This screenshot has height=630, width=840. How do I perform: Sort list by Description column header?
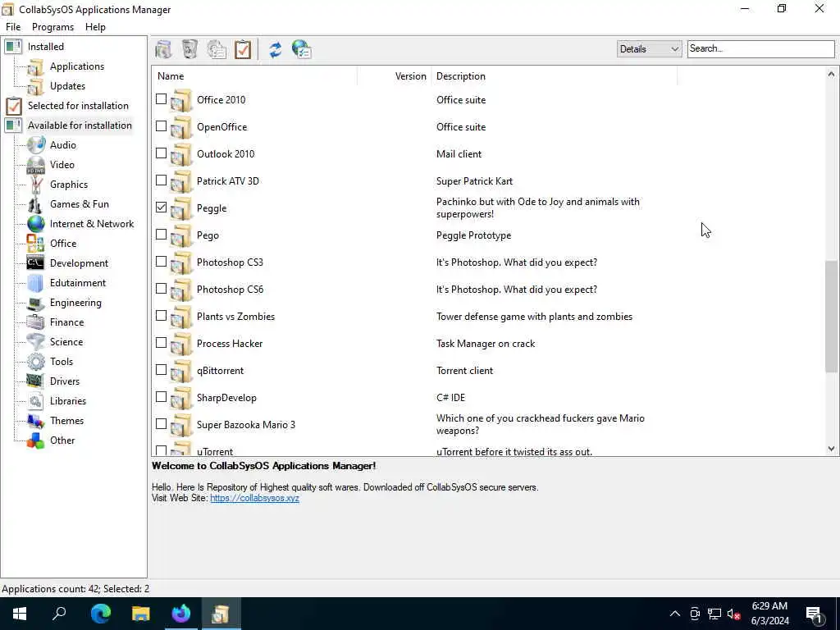coord(554,76)
